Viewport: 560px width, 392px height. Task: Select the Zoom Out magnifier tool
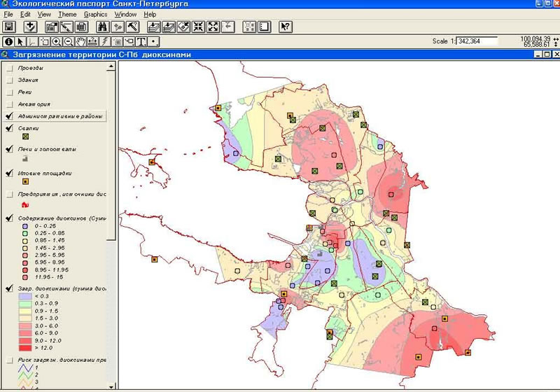[x=68, y=42]
